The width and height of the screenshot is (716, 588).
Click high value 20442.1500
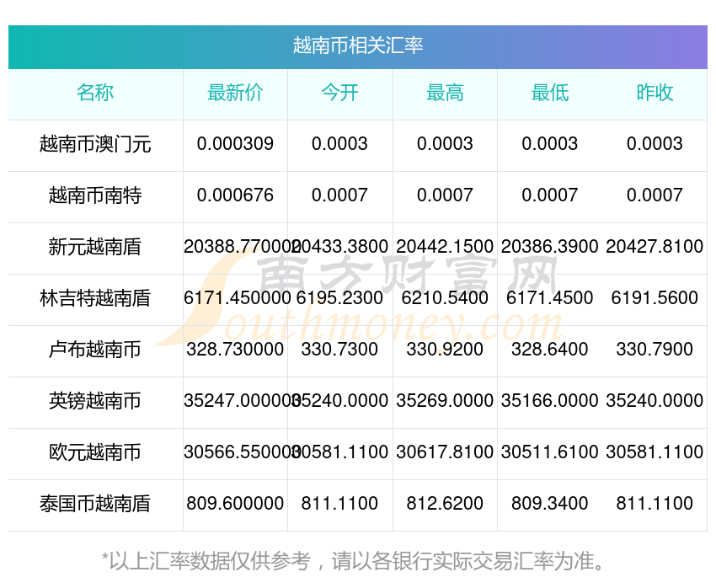point(445,247)
